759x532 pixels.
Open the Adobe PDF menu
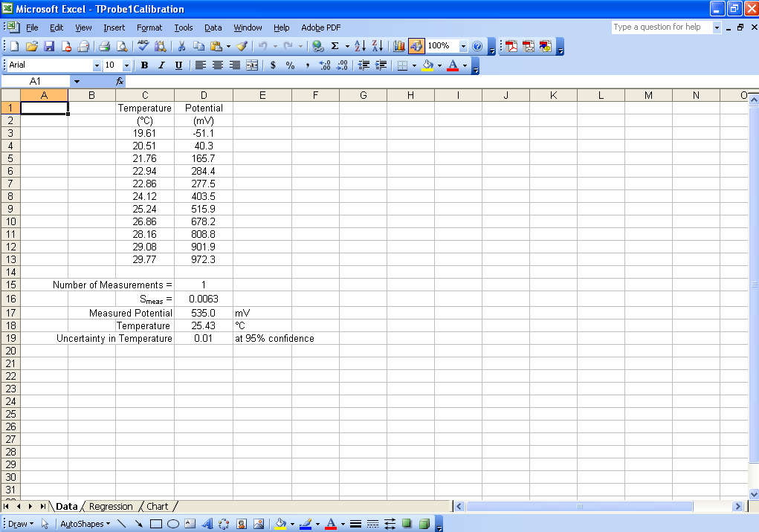[321, 27]
